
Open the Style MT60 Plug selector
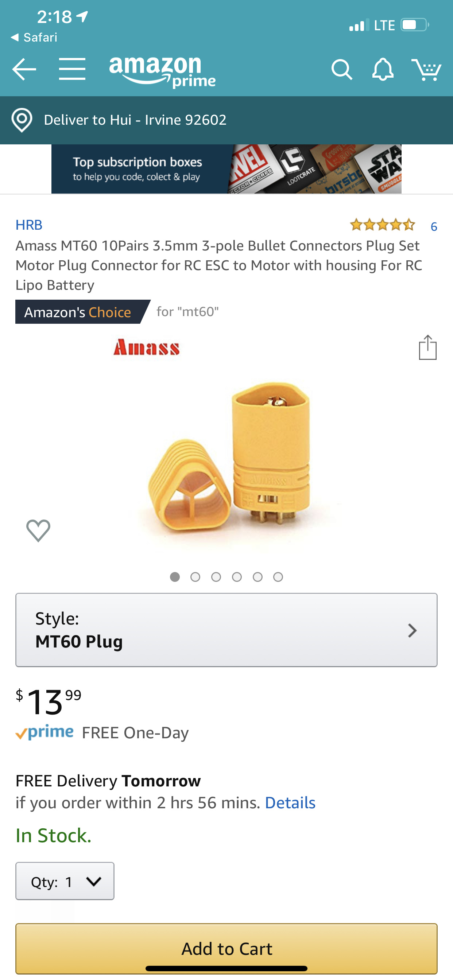tap(226, 630)
